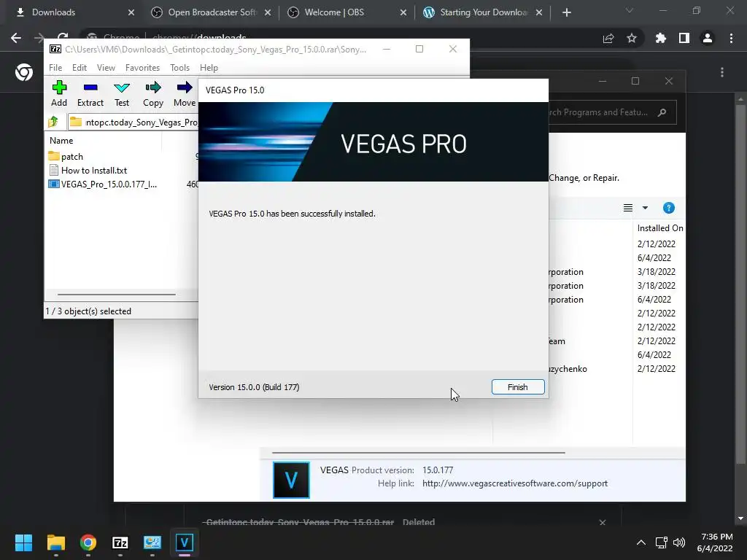Click the Copy icon in 7-Zip toolbar
This screenshot has width=747, height=560.
(153, 94)
